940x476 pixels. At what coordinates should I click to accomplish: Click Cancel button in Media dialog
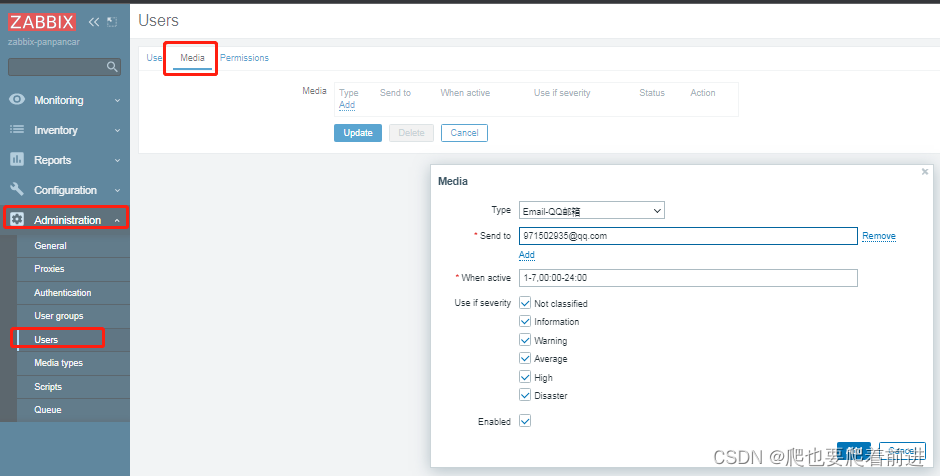pos(902,451)
